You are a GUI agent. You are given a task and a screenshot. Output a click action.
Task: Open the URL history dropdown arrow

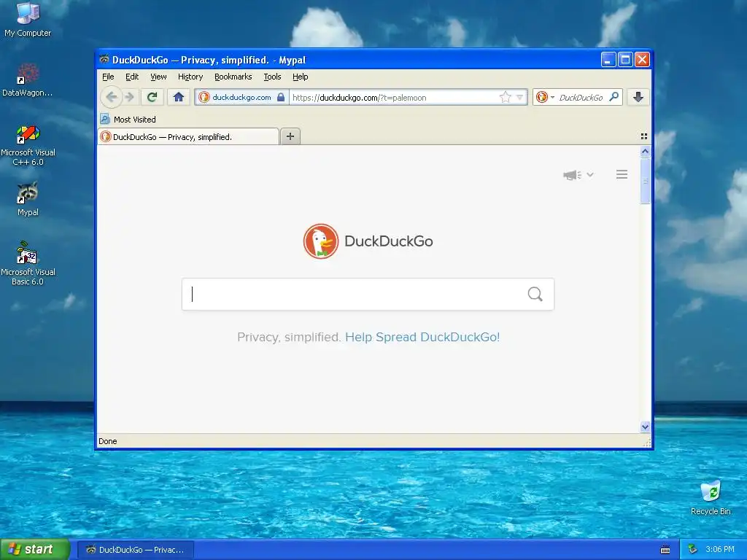(519, 97)
